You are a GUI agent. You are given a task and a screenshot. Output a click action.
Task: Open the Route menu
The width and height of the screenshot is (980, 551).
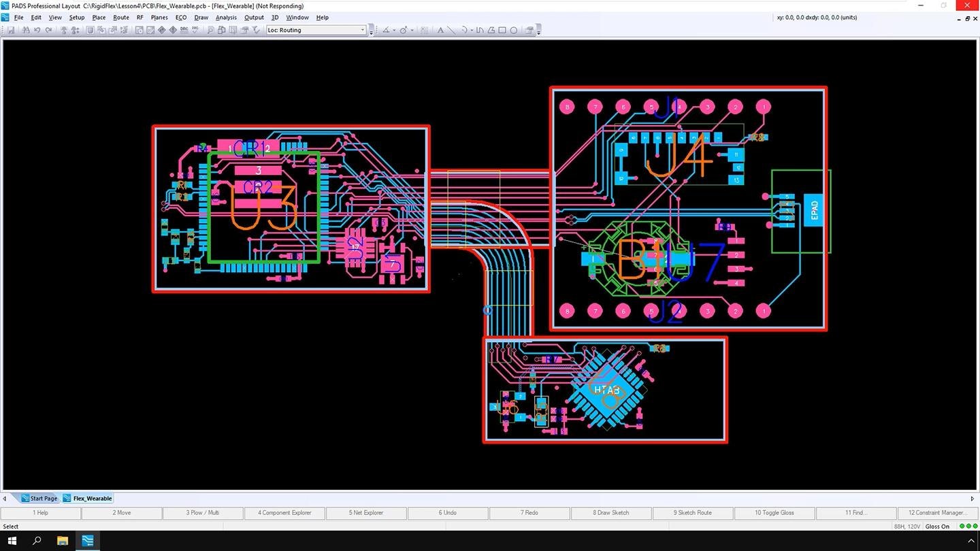tap(121, 17)
